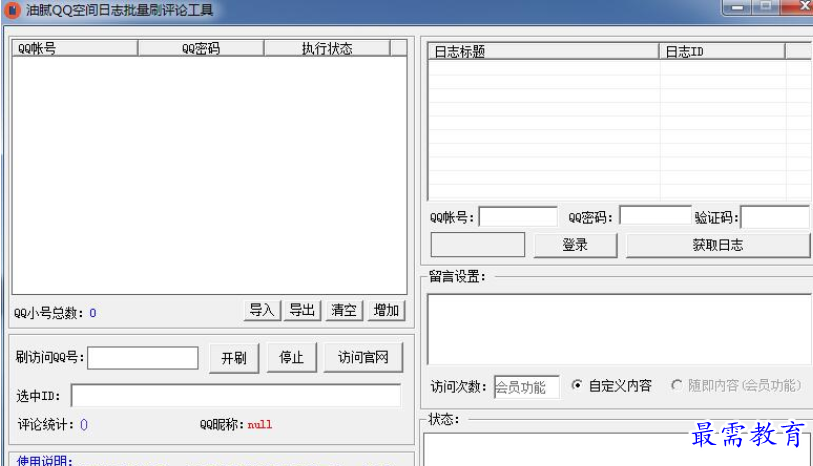Click the 登录 button
This screenshot has width=813, height=466.
tap(575, 245)
